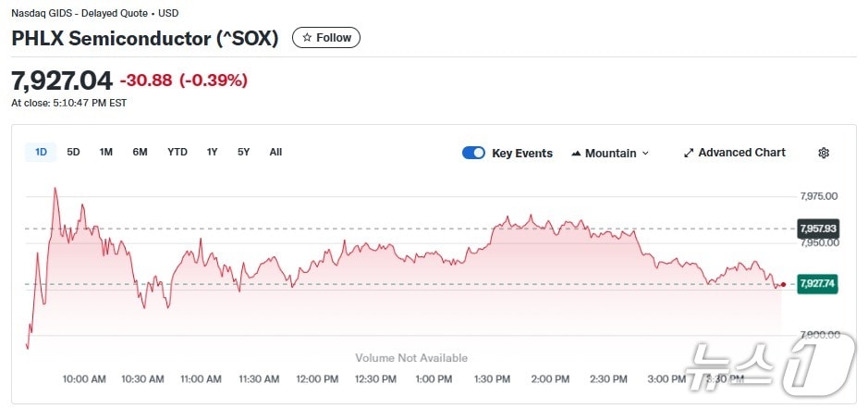Screen dimensions: 868x409
Task: Click the 7,957.93 previous close label
Action: tap(817, 228)
